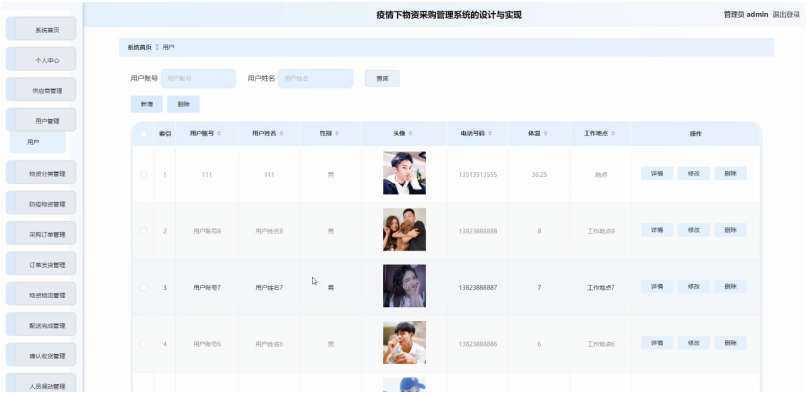Click phone number 13513513555
The image size is (810, 395).
[478, 175]
